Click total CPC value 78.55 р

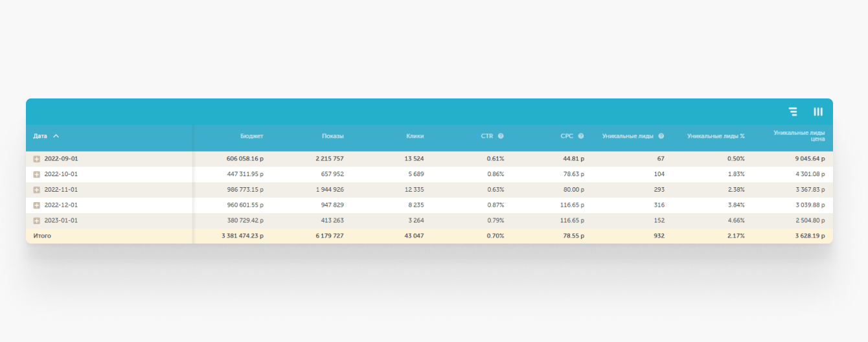(x=574, y=236)
